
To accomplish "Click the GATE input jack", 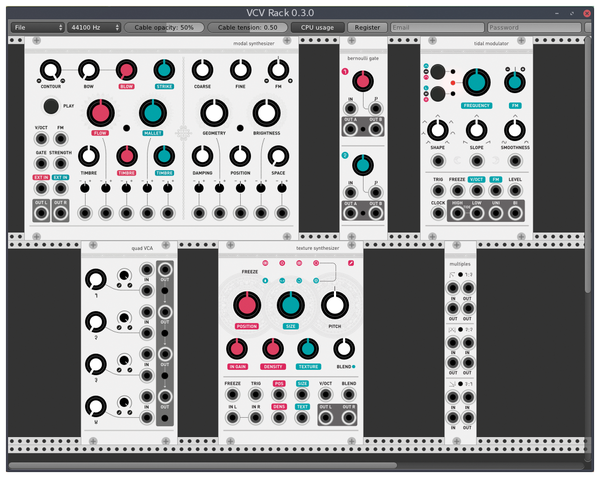I will click(x=41, y=164).
